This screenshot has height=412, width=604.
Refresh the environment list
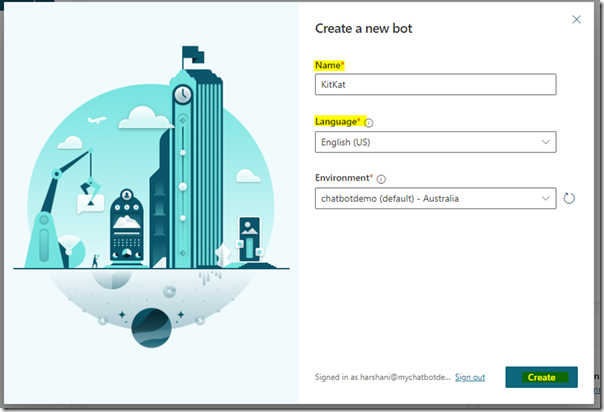(569, 199)
